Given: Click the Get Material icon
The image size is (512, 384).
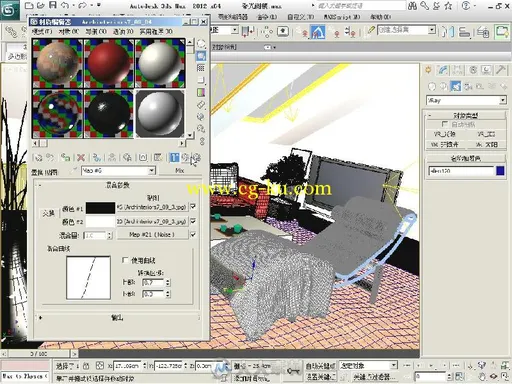Looking at the screenshot, I should (38, 157).
